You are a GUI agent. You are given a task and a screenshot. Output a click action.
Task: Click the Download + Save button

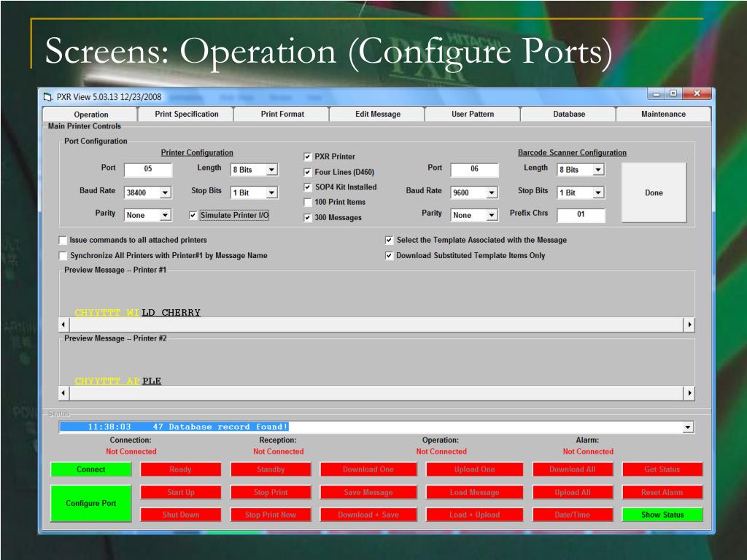tap(368, 515)
